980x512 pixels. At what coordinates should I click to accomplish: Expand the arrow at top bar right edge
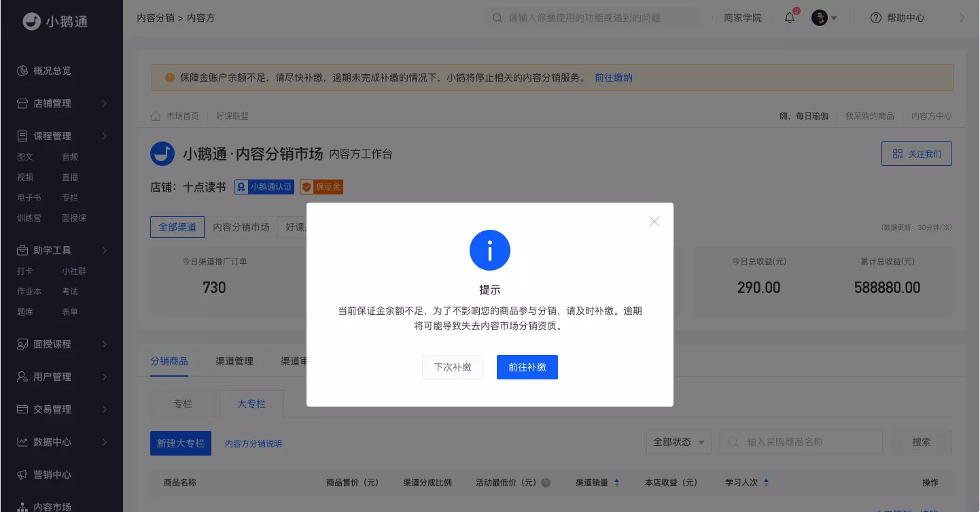click(x=962, y=18)
